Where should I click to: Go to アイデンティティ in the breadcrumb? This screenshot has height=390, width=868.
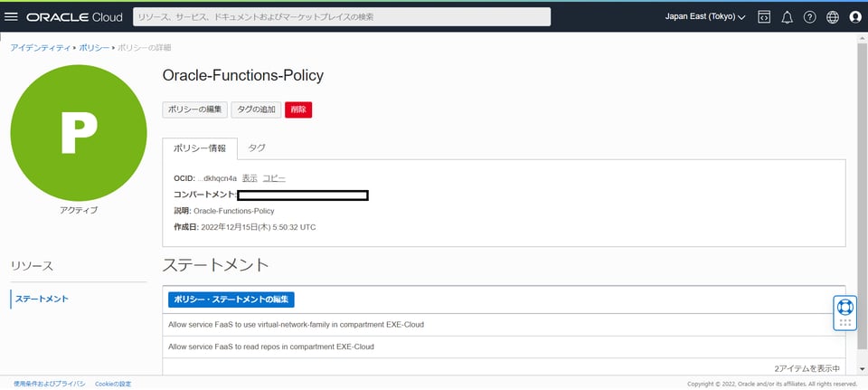pos(39,47)
